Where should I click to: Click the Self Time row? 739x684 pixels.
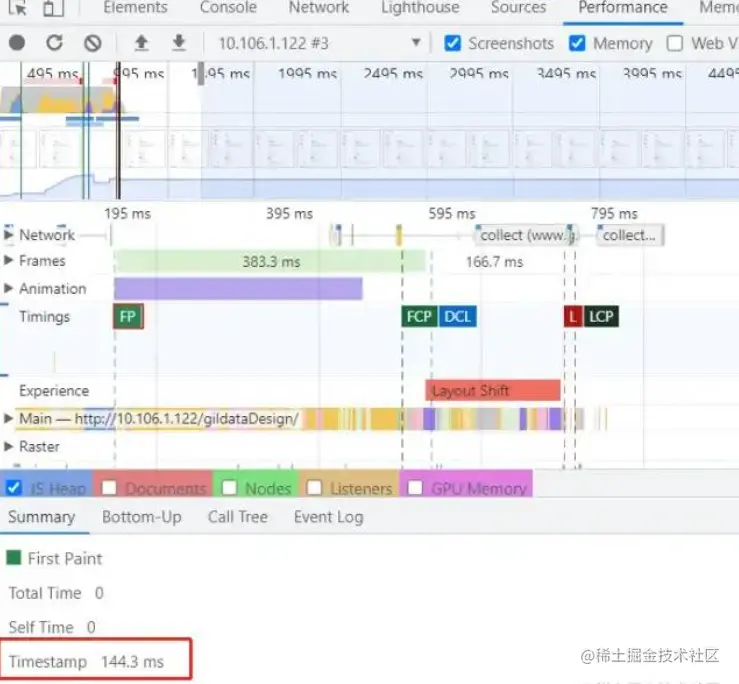pos(52,627)
